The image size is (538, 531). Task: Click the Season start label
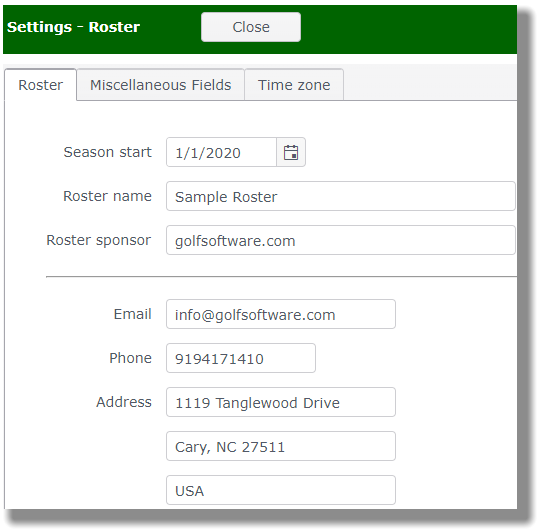[x=107, y=152]
